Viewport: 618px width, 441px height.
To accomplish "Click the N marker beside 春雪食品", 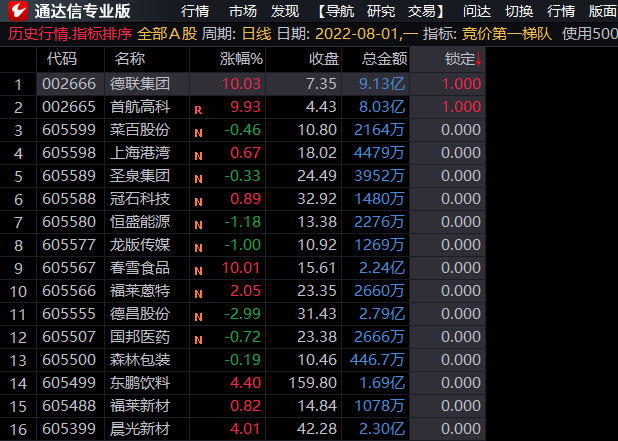I will [198, 271].
